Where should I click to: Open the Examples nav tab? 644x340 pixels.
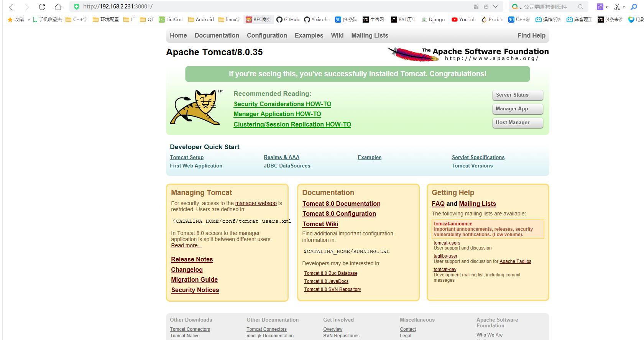(x=309, y=35)
